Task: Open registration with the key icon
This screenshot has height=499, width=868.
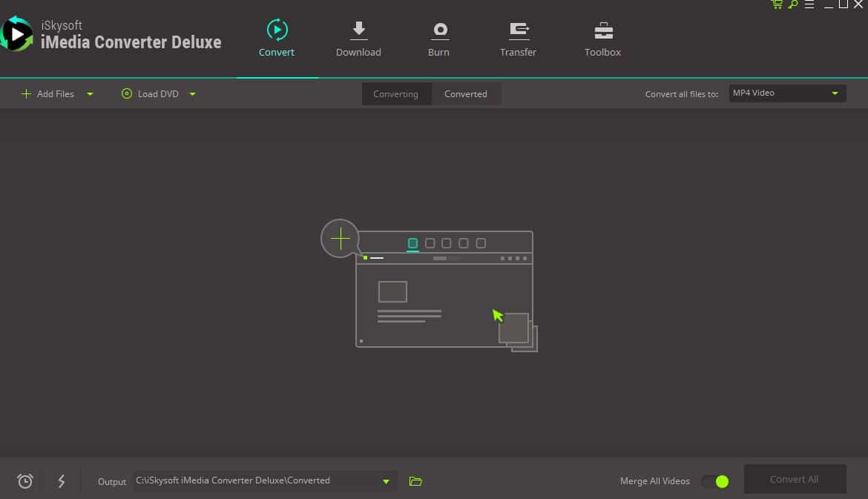Action: [x=792, y=4]
